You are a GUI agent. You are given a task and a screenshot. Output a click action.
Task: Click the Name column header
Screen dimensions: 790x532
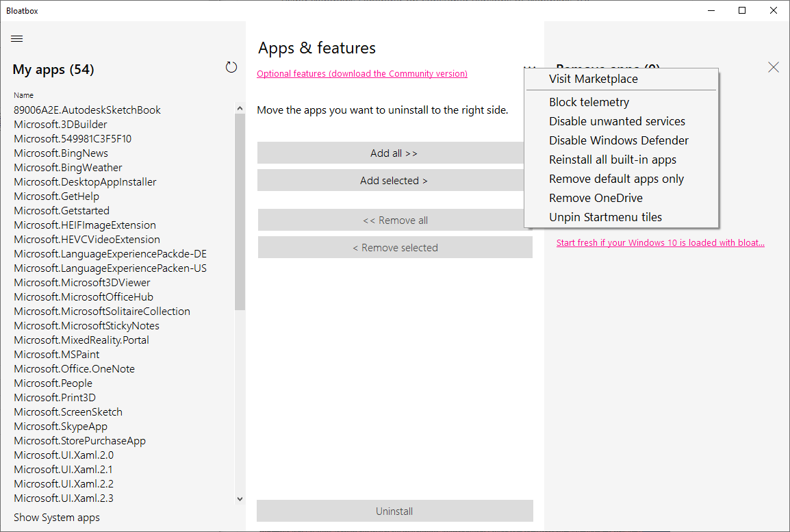[x=24, y=95]
